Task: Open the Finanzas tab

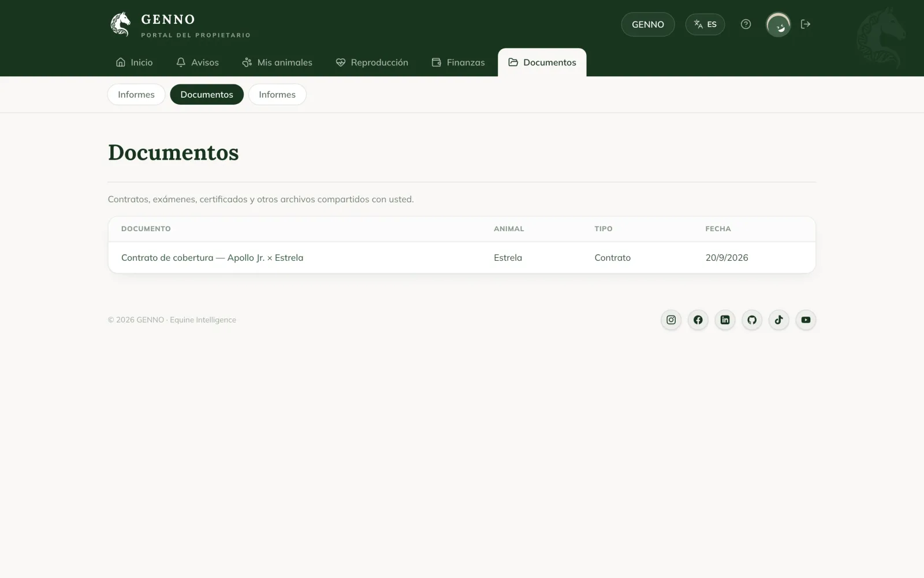Action: [459, 62]
